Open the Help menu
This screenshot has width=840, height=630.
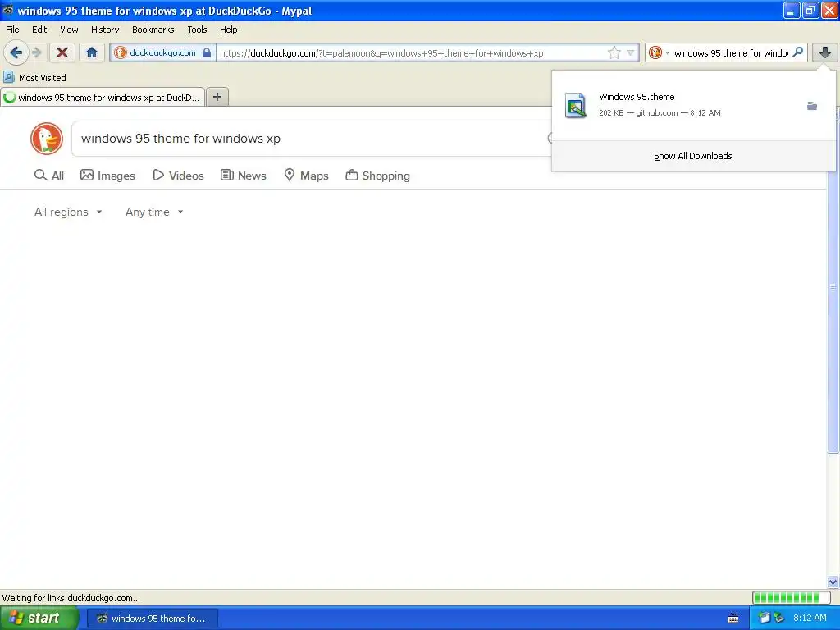click(x=228, y=30)
